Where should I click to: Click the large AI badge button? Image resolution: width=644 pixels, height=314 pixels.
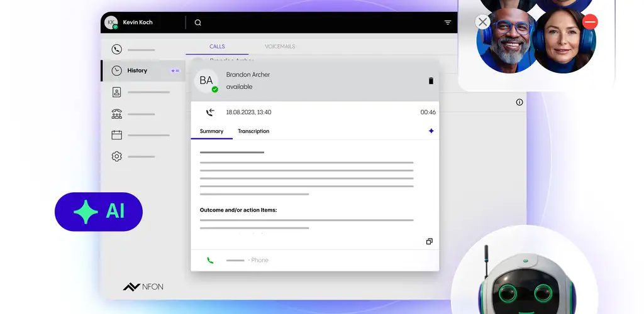(99, 212)
